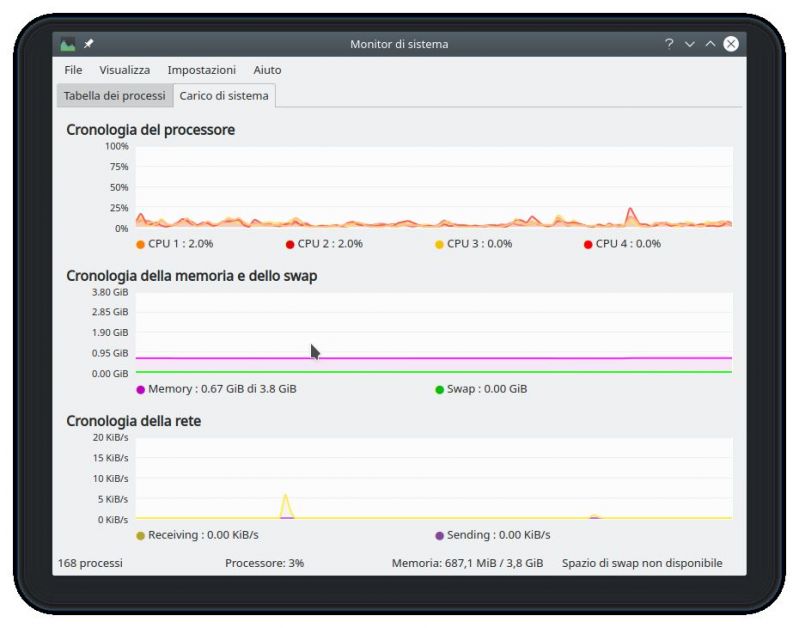Click the Sending purple legend dot
799x628 pixels.
coord(439,536)
